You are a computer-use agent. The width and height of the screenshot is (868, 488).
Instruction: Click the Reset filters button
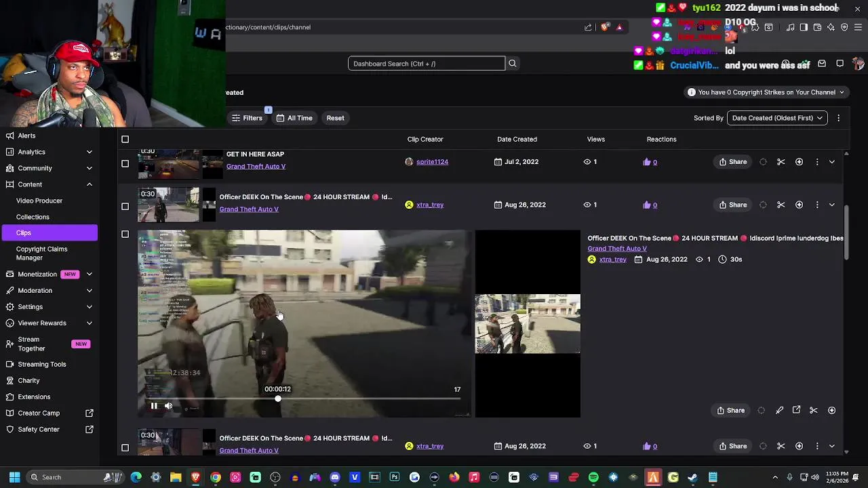pos(335,118)
